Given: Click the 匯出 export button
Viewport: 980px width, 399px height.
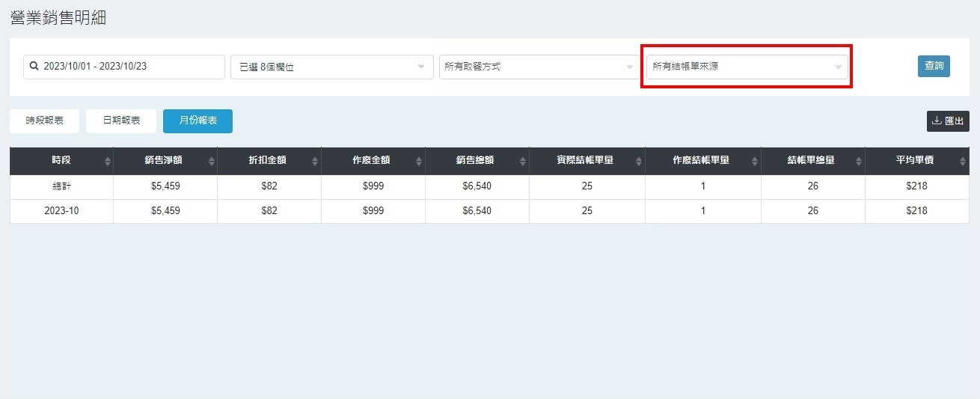Looking at the screenshot, I should (x=948, y=121).
